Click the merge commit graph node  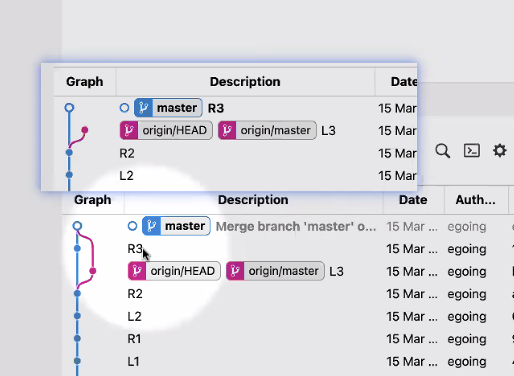[77, 226]
